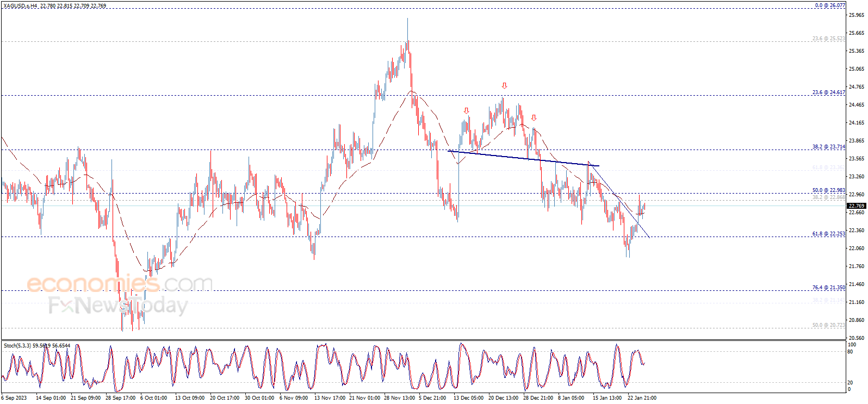Image resolution: width=868 pixels, height=404 pixels.
Task: Click the 21 Sep 09:00 date label
Action: tap(86, 398)
